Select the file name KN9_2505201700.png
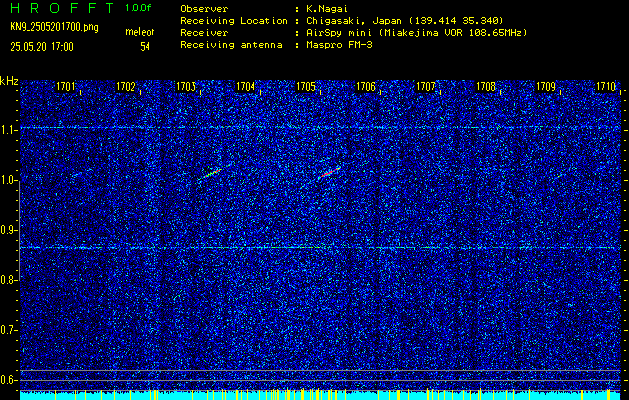This screenshot has width=629, height=400. click(x=54, y=27)
